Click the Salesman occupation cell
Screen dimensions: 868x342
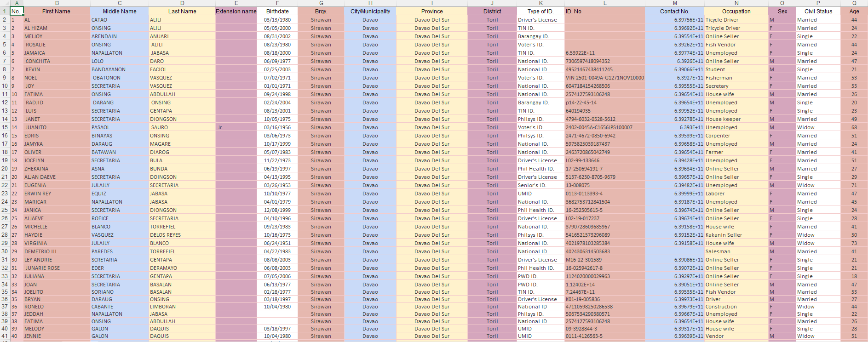[736, 251]
